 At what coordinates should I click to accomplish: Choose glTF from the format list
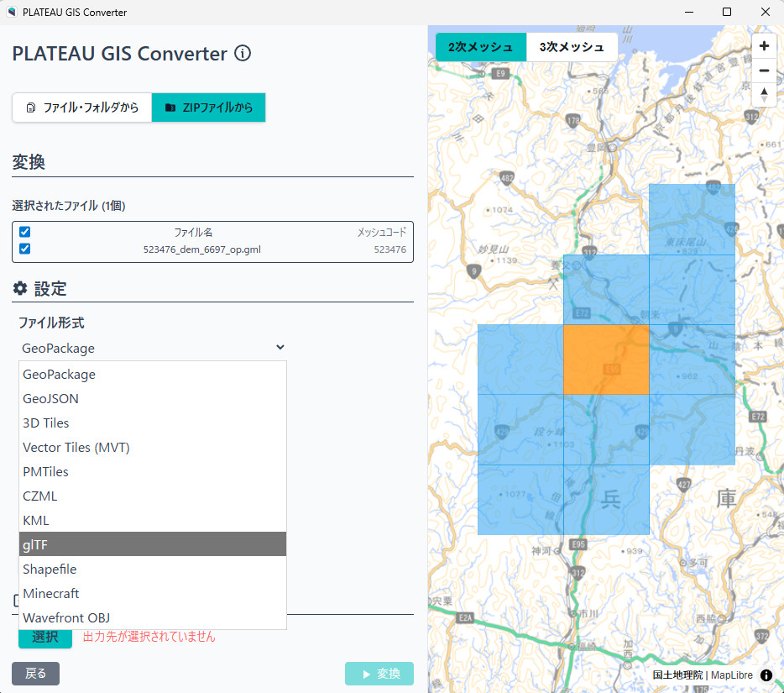[153, 544]
